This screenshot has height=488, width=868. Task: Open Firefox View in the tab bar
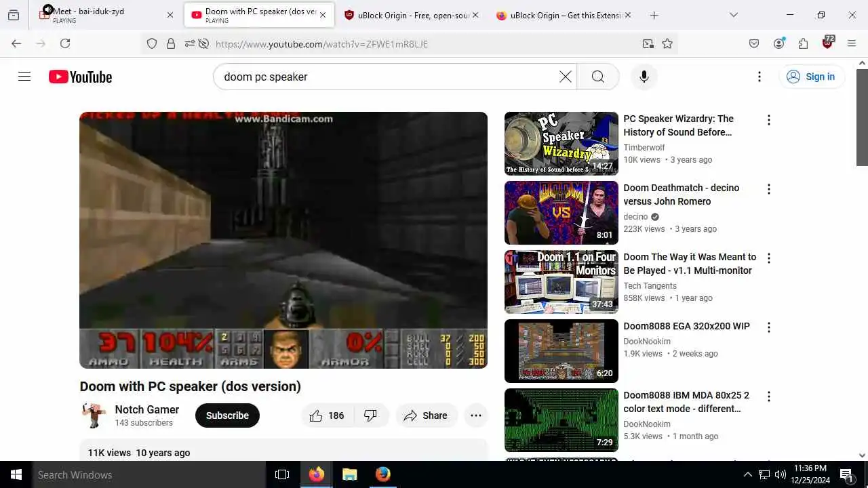pos(14,15)
